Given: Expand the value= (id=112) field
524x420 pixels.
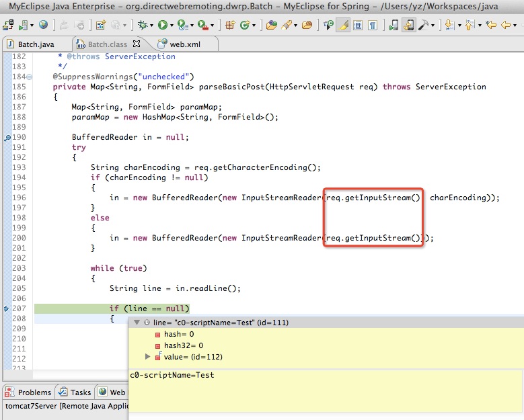Looking at the screenshot, I should point(147,357).
